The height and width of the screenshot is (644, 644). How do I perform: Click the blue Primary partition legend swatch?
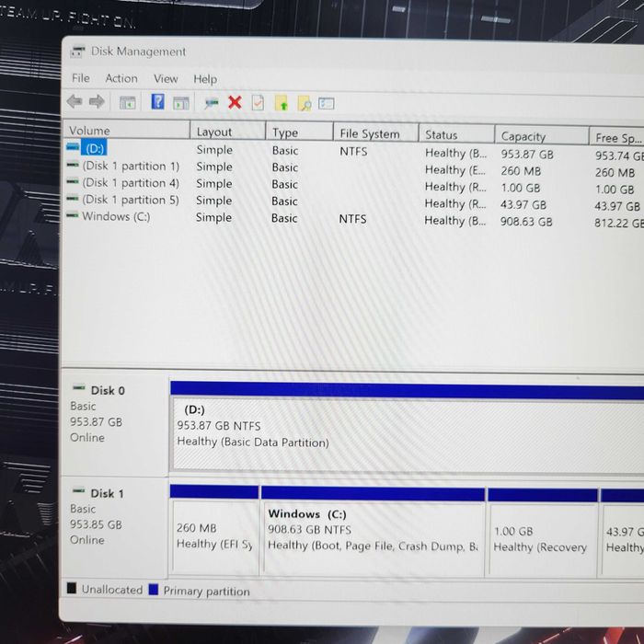(154, 590)
